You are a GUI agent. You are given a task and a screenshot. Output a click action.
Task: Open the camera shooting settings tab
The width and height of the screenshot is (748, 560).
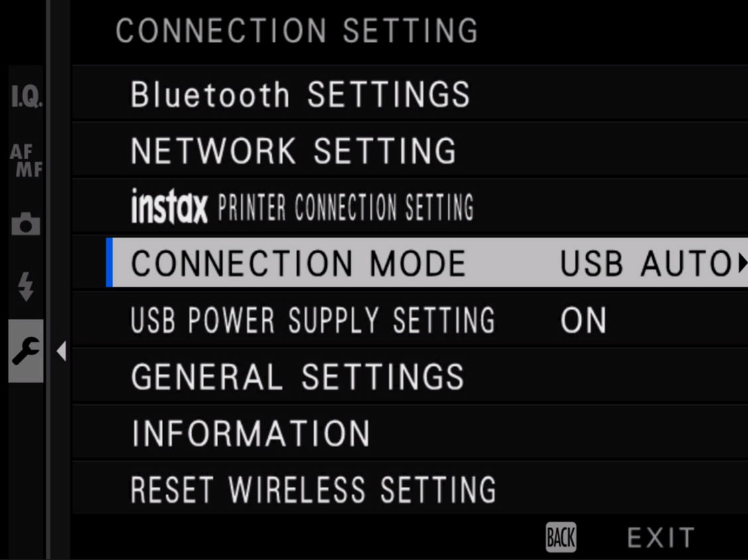point(27,224)
